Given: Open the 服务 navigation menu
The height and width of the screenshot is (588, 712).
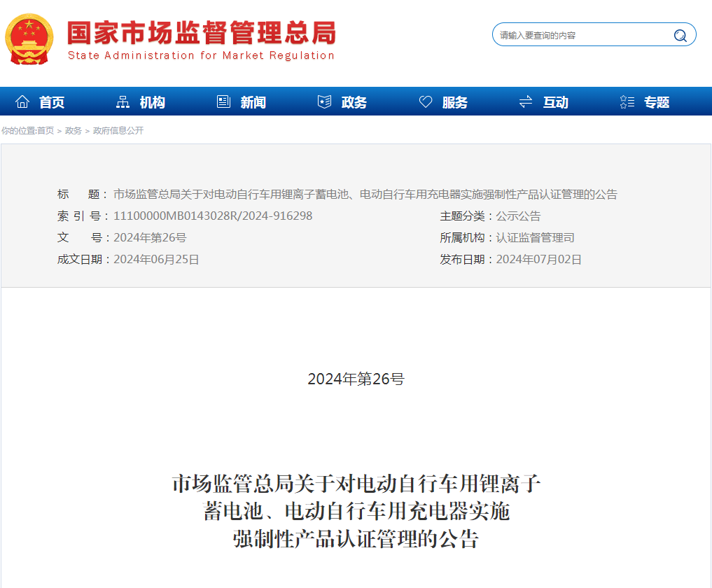Looking at the screenshot, I should [x=454, y=101].
